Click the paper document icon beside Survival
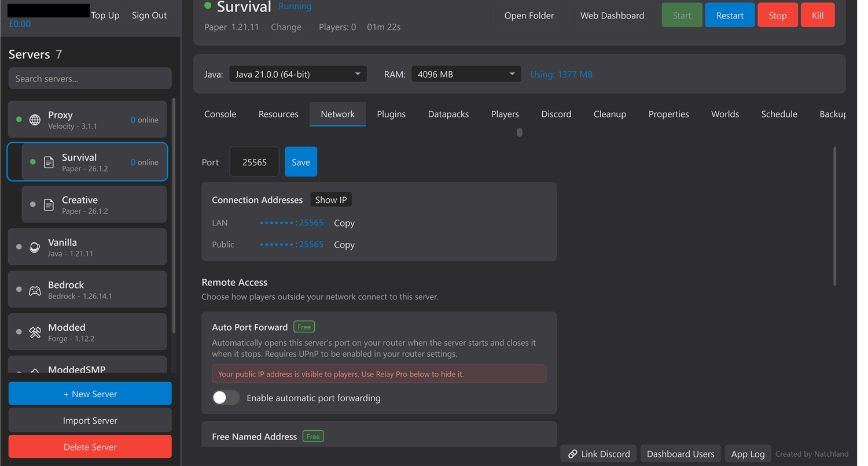The height and width of the screenshot is (466, 868). 49,161
